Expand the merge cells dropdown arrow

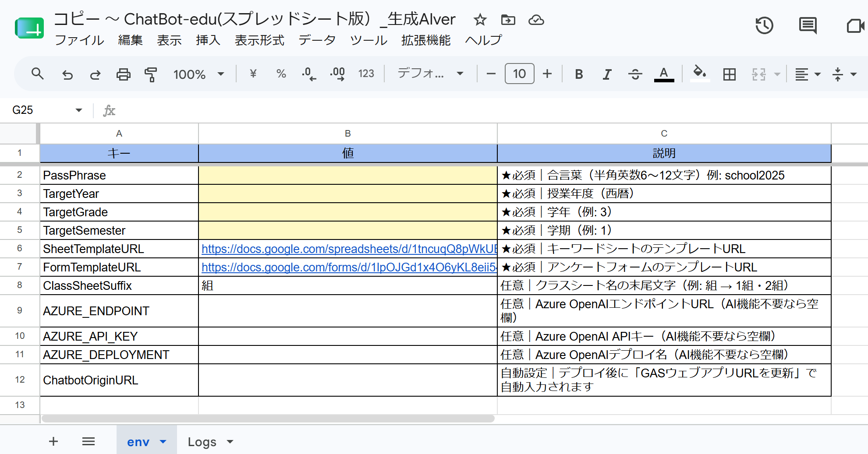(x=777, y=74)
